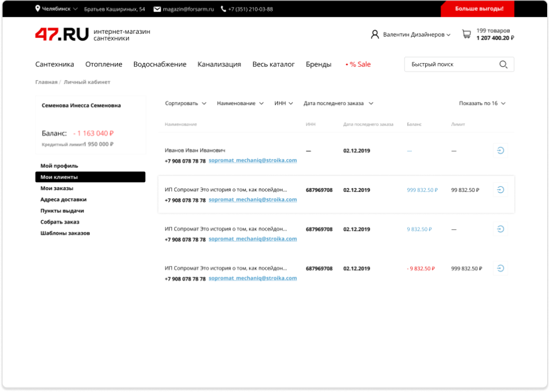Click the envelope icon by magazin@forsarm.ru
Screen dimensions: 550x392
157,9
